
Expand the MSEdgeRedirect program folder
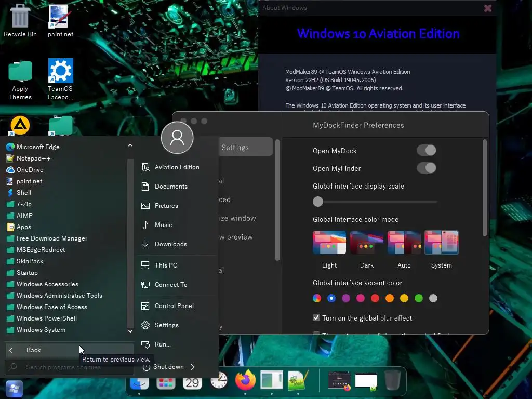[x=36, y=250]
